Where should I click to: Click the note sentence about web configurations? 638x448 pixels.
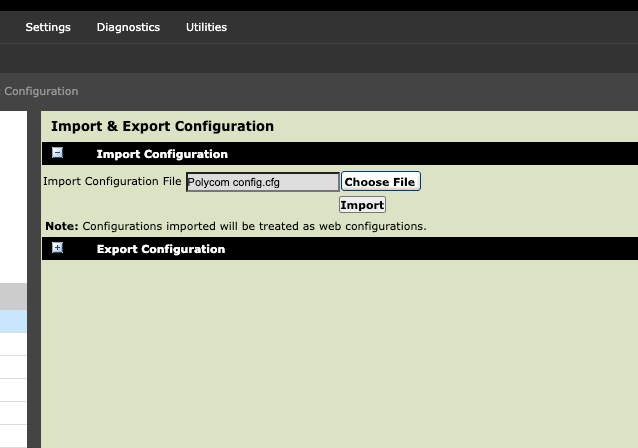pos(254,226)
